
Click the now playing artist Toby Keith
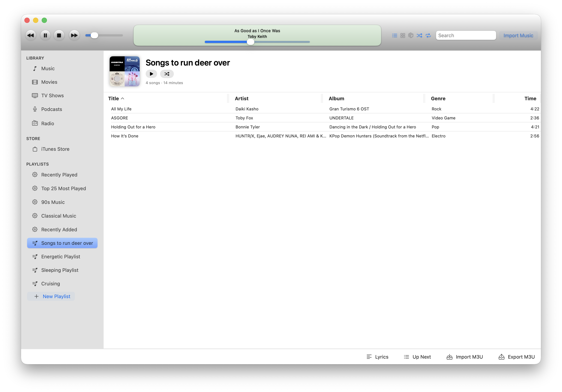coord(257,36)
